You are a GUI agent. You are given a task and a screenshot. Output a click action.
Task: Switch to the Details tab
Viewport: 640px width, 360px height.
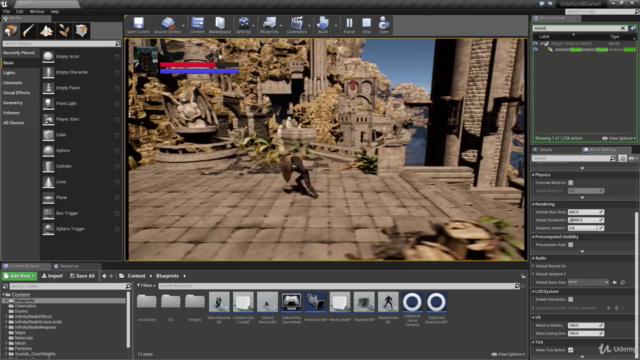(546, 150)
